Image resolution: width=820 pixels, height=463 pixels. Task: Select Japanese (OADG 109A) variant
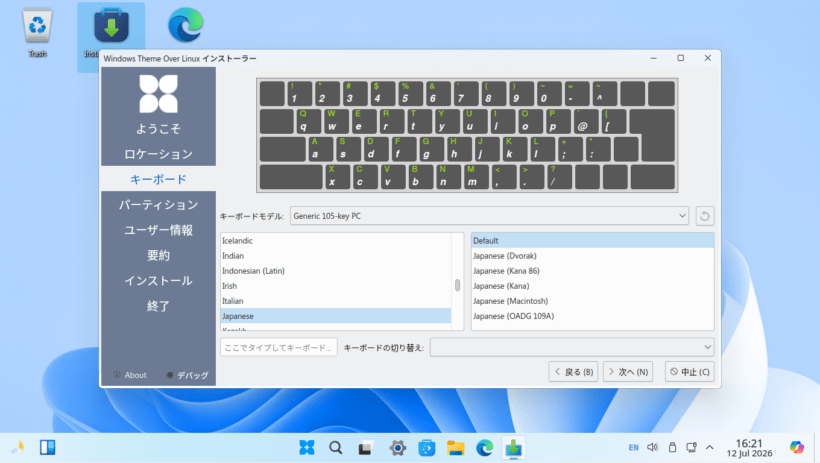point(593,316)
